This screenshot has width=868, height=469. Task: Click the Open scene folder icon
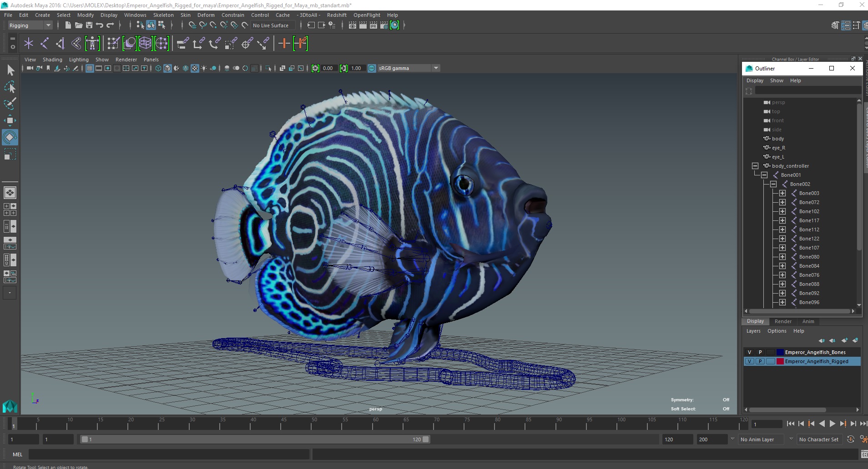point(78,25)
